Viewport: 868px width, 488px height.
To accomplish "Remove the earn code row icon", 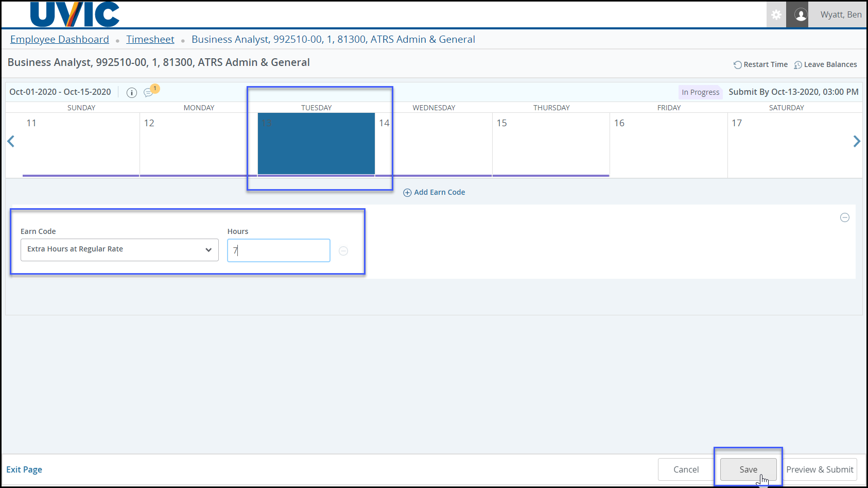I will [844, 217].
